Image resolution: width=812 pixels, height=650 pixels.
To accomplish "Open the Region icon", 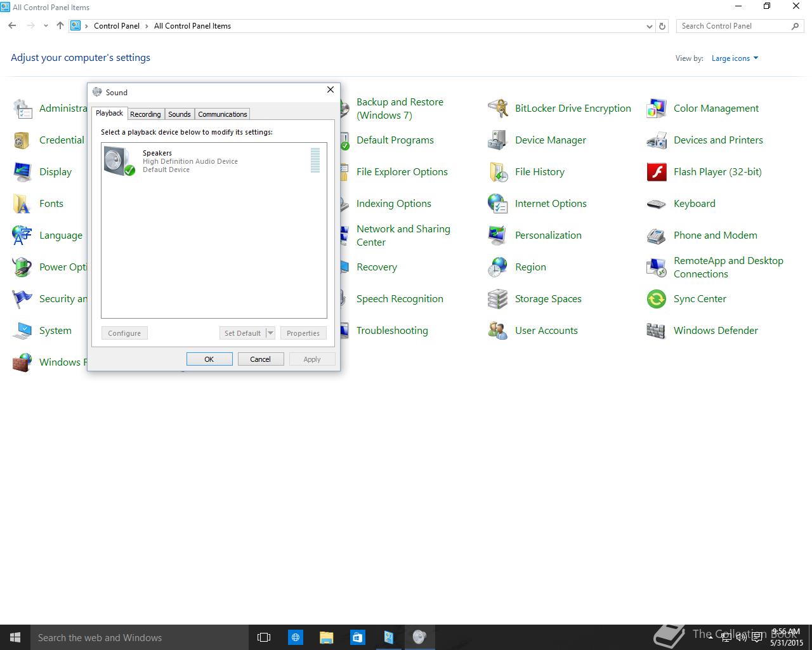I will tap(497, 267).
